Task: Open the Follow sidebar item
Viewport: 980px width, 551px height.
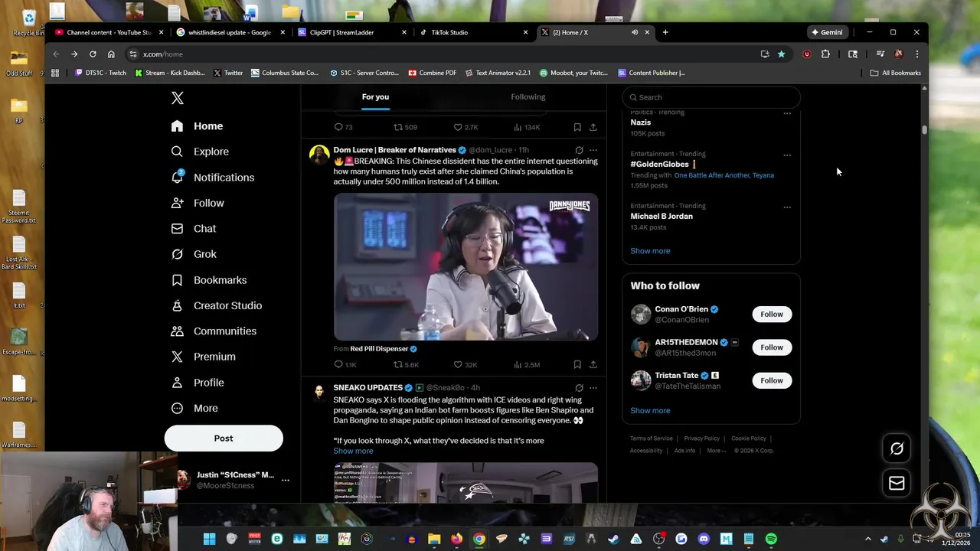Action: 198,203
